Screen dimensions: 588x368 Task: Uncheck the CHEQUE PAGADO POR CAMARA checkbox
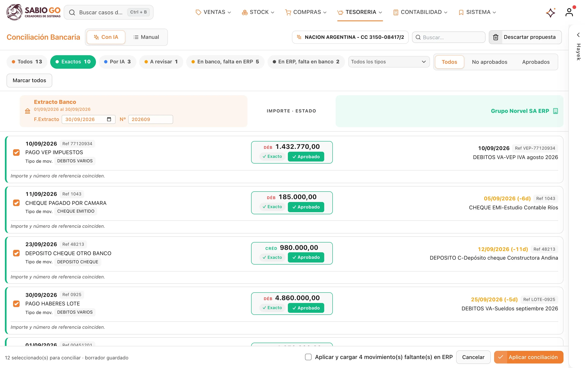click(16, 203)
